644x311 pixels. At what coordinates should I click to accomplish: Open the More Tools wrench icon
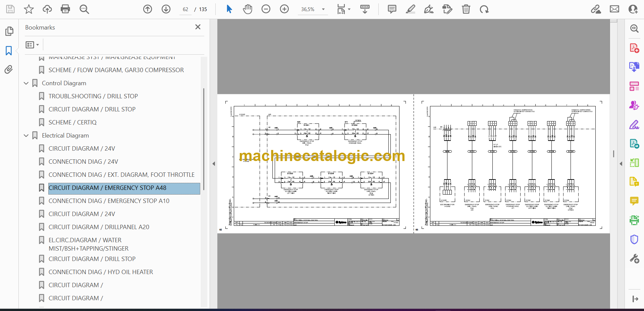pyautogui.click(x=634, y=259)
